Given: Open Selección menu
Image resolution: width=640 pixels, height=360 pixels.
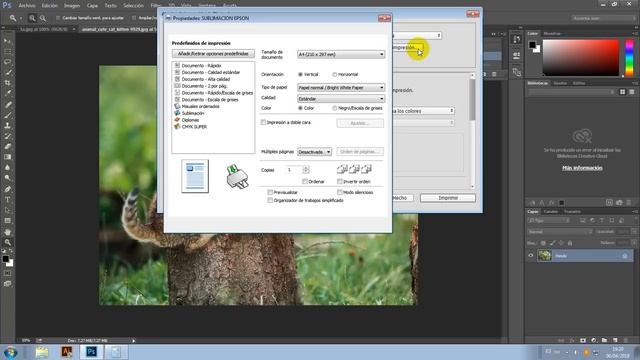Looking at the screenshot, I should pyautogui.click(x=133, y=6).
